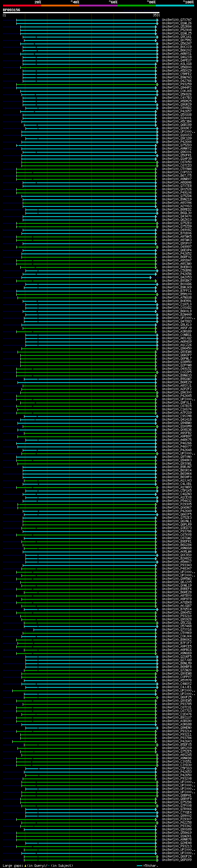
Task: Select the UniRef100_Q1AP39 label
Action: coord(176,159)
